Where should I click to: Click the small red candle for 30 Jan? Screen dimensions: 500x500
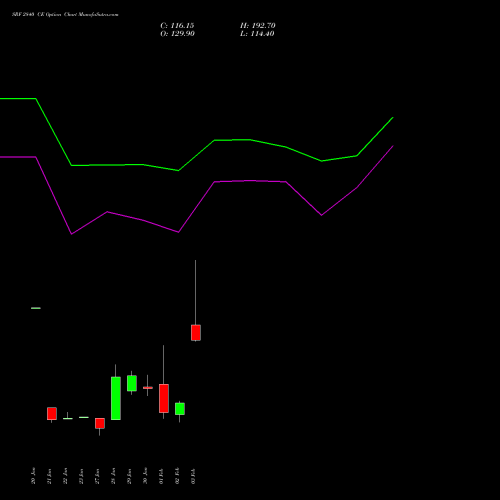(148, 388)
